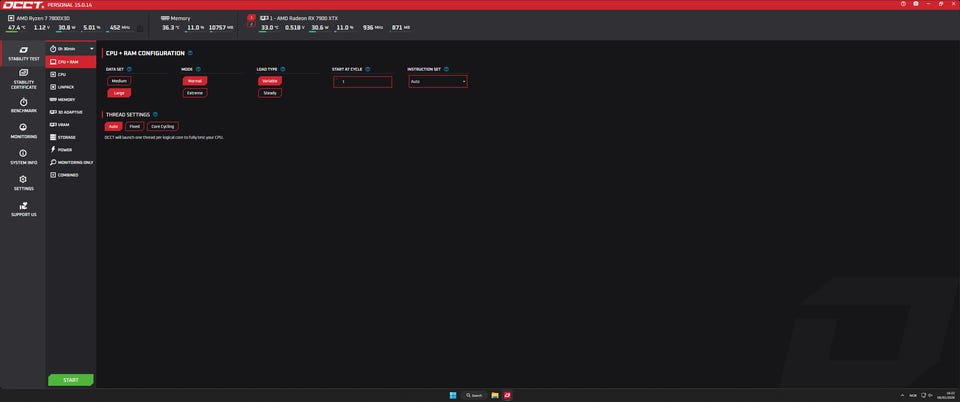
Task: Click the screenshot camera icon in title bar
Action: pyautogui.click(x=916, y=4)
